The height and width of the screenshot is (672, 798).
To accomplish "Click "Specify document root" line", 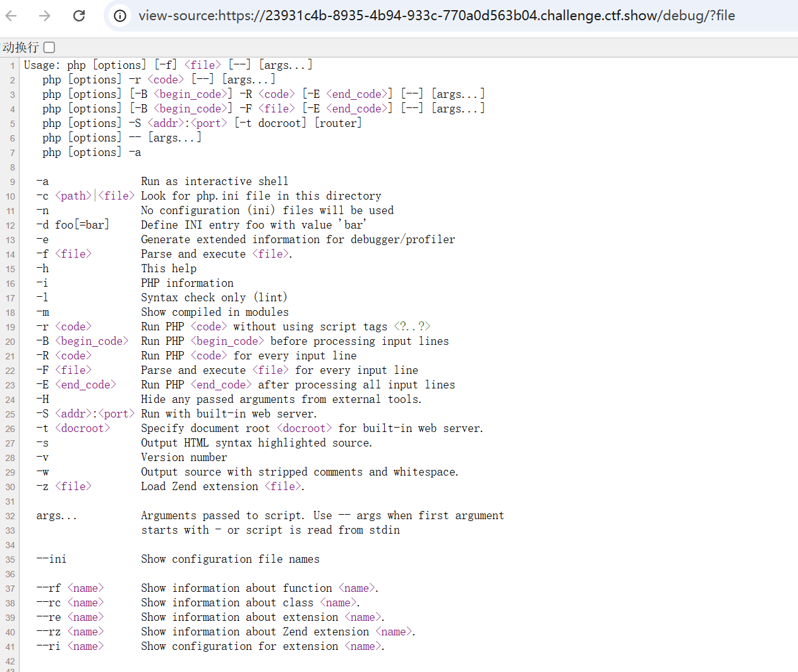I will pos(312,428).
